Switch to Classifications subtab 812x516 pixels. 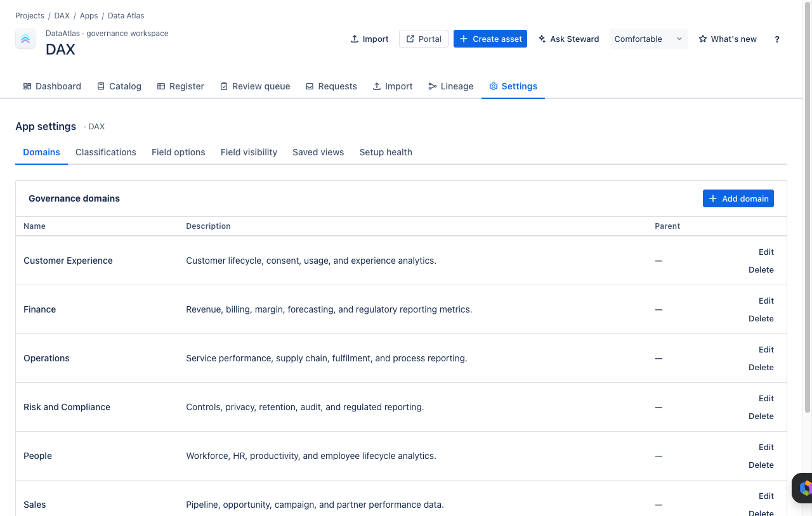click(x=106, y=152)
